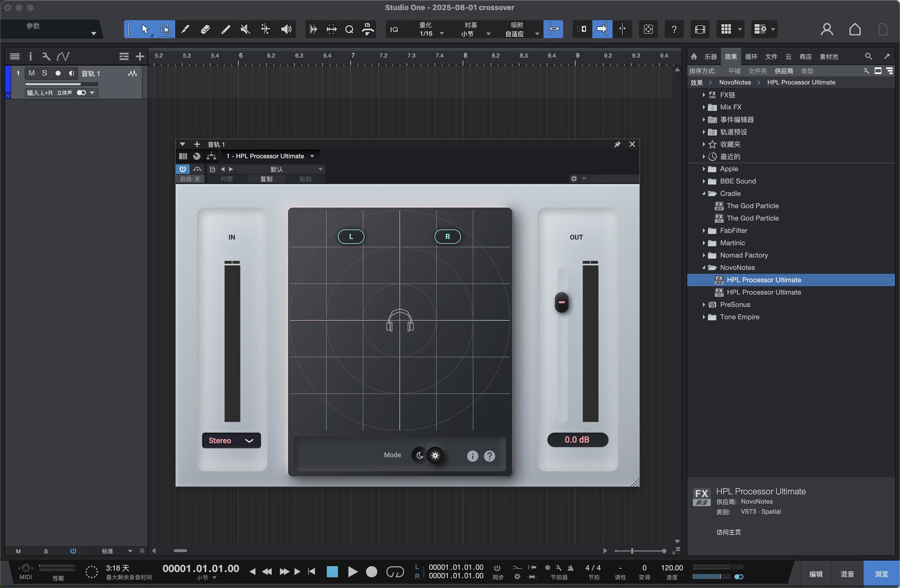Go to the Start page home icon
This screenshot has width=900, height=588.
coord(855,29)
